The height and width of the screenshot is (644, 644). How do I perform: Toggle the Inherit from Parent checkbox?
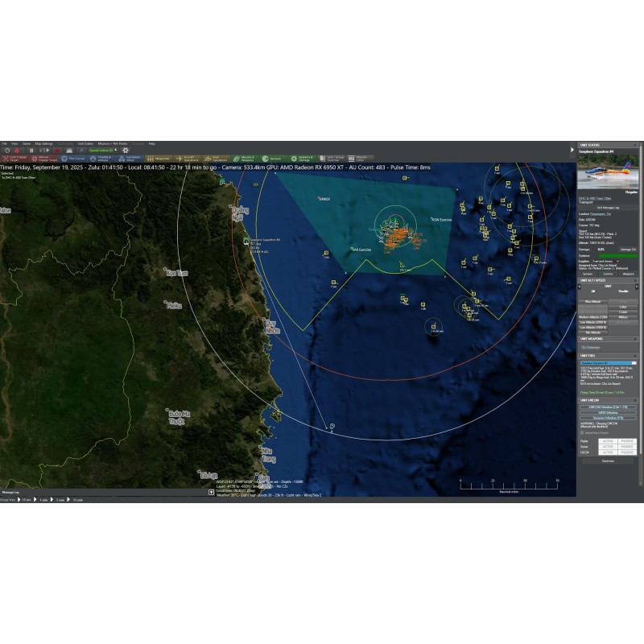pyautogui.click(x=583, y=432)
